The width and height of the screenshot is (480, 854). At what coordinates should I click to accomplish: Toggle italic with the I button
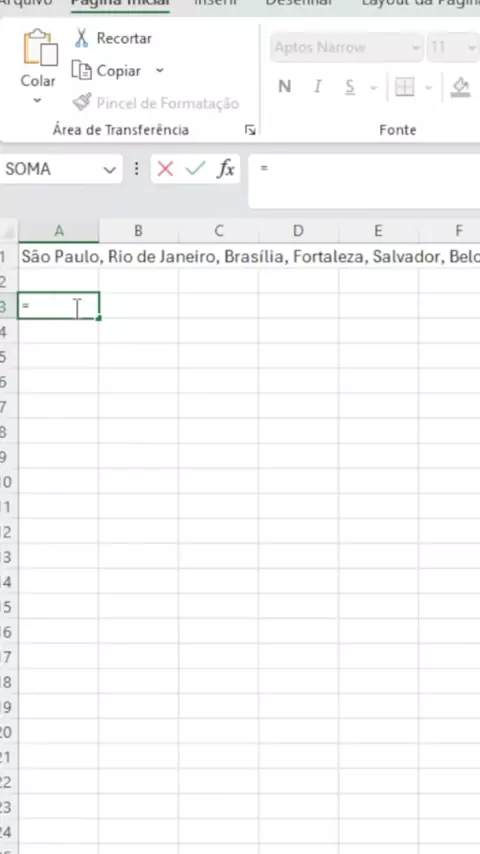(x=317, y=87)
